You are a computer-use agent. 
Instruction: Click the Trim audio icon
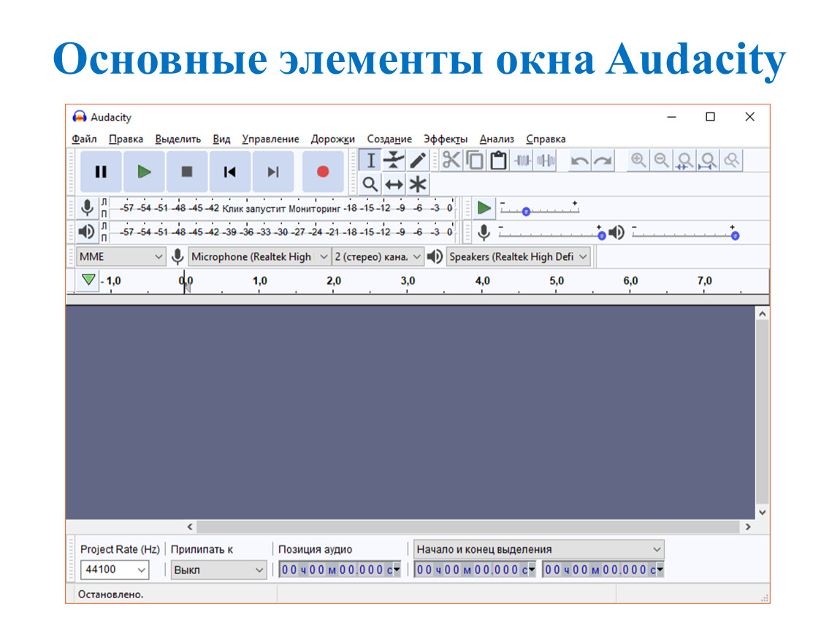pos(522,160)
